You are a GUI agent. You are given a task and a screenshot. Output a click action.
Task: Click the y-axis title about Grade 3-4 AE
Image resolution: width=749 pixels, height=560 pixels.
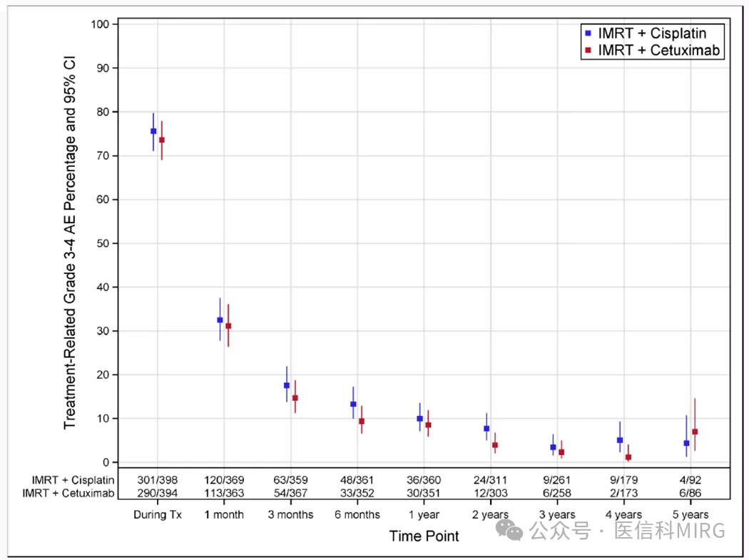coord(70,243)
